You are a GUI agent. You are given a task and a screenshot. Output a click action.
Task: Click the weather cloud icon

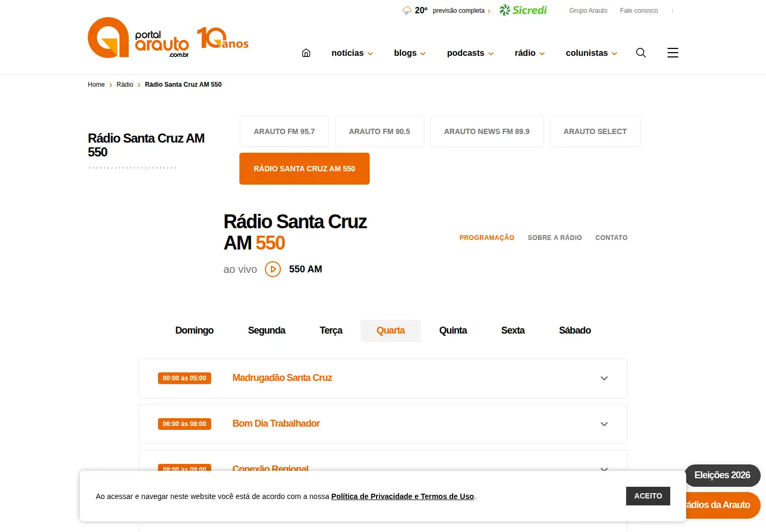point(407,11)
